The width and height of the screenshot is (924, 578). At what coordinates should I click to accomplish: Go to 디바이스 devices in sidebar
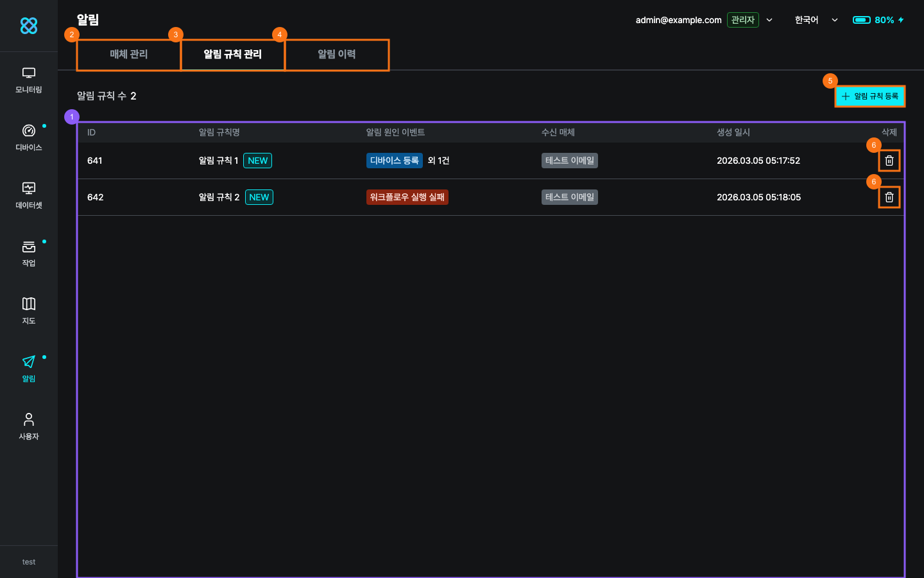[x=29, y=137]
